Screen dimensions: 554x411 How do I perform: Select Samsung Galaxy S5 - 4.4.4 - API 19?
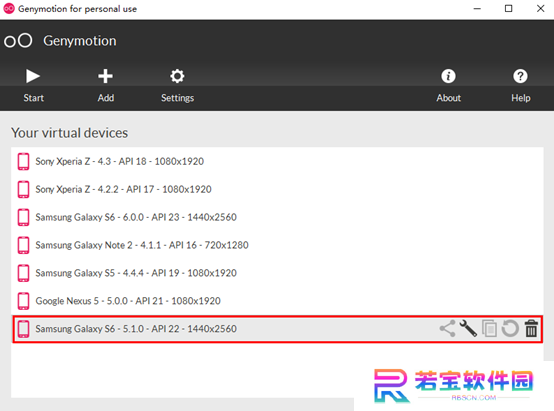coord(277,273)
